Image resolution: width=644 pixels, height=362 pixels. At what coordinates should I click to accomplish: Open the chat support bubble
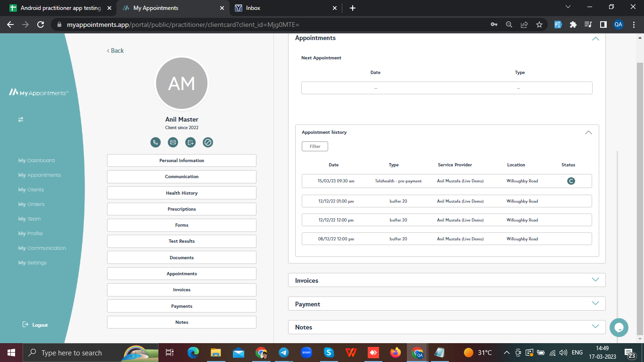619,328
